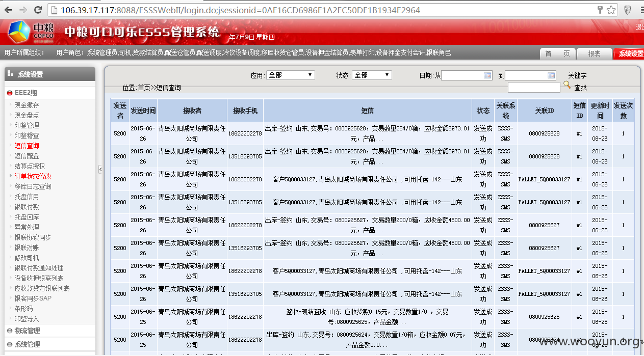Open 现金缴存 in the sidebar
Screen dimensions: 644x356
click(x=27, y=105)
